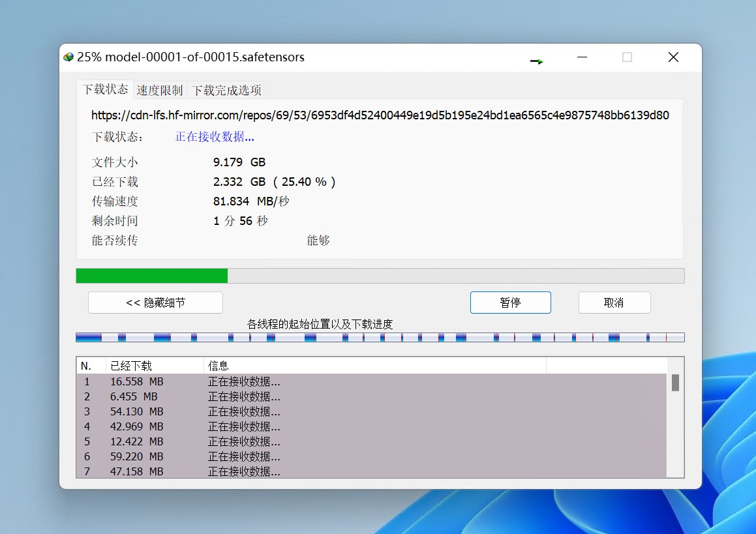This screenshot has height=534, width=756.
Task: Collapse details with the 隐藏细节 button
Action: [x=155, y=303]
